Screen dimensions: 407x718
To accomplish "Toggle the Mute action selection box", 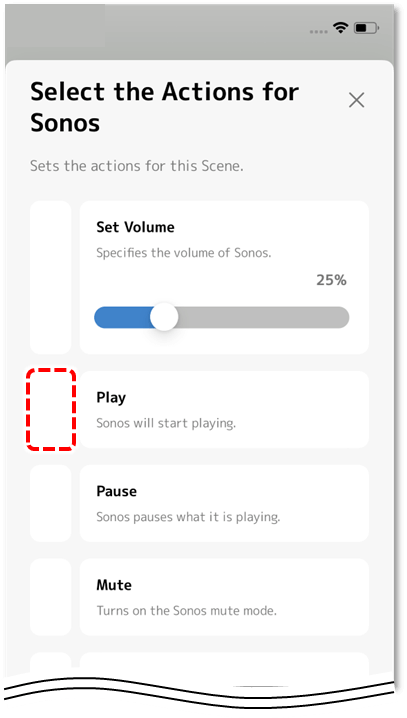I will (51, 597).
